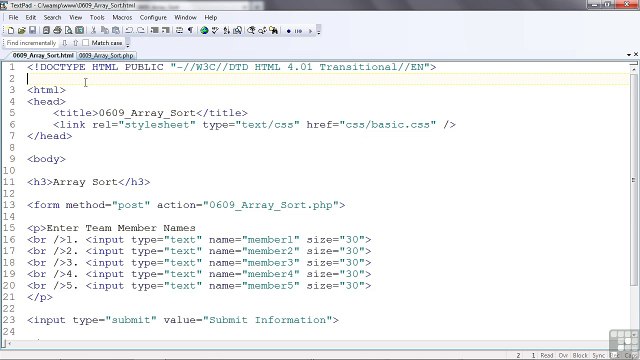
Task: Click horizontal scrollbar left arrow
Action: [10, 344]
